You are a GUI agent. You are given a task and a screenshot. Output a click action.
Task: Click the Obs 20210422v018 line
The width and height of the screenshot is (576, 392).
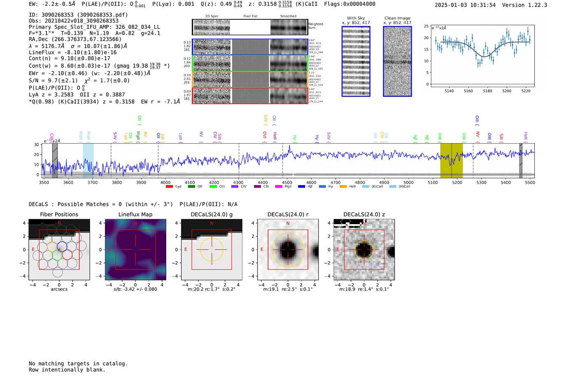click(x=74, y=21)
